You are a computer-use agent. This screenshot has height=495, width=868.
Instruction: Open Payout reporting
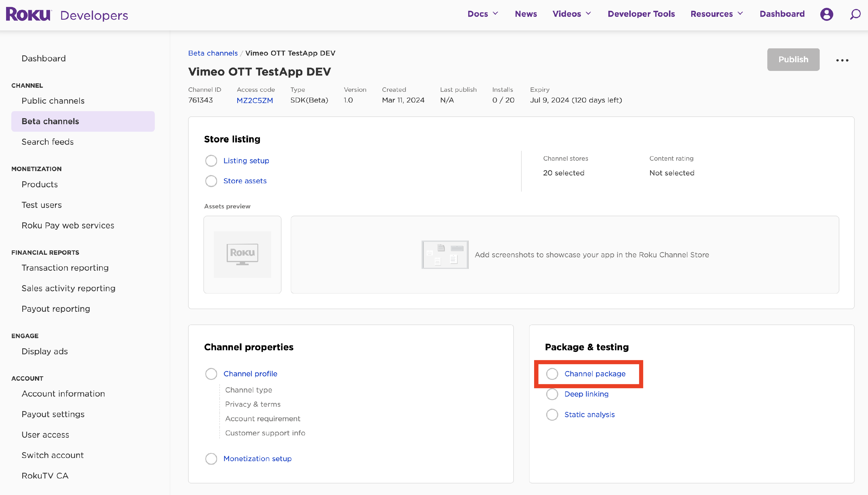coord(56,309)
